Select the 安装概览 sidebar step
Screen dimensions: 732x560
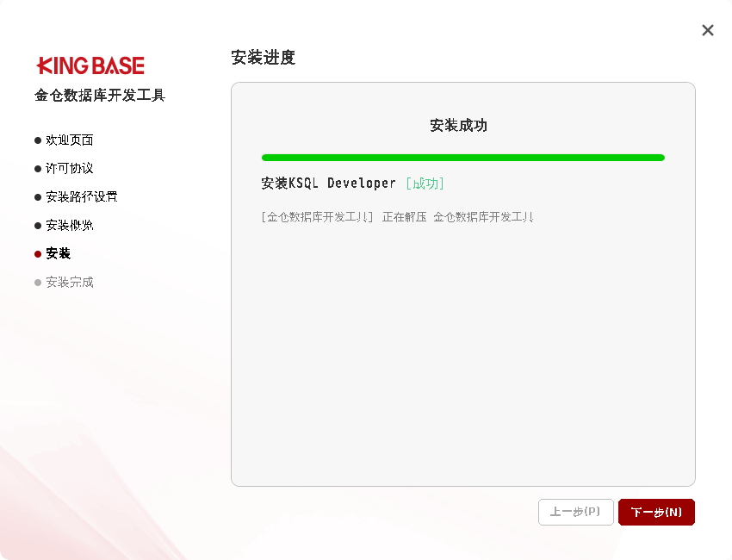click(x=70, y=226)
